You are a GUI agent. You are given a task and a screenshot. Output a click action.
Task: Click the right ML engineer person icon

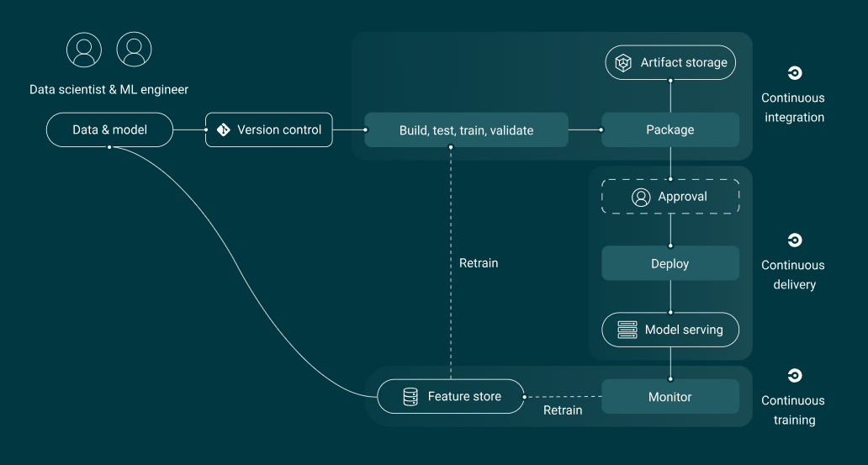pos(134,50)
